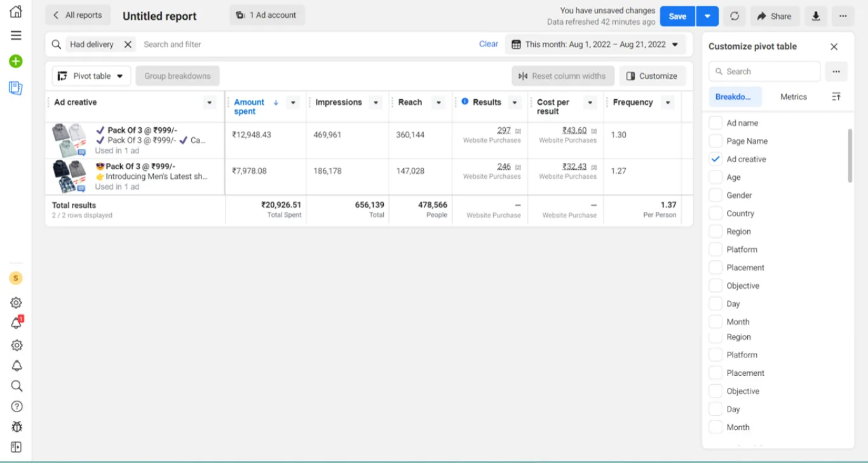Open the hamburger menu in sidebar

coord(16,36)
